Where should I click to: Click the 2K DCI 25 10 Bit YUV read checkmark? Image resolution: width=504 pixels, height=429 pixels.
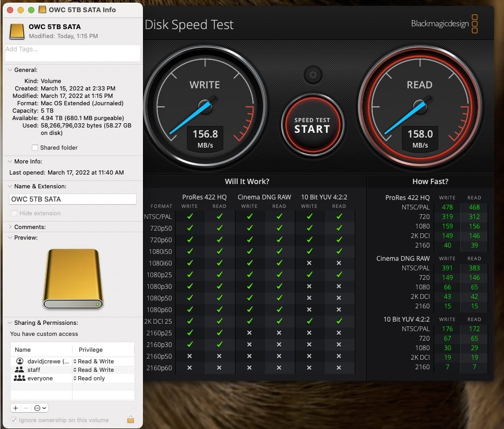(x=339, y=321)
